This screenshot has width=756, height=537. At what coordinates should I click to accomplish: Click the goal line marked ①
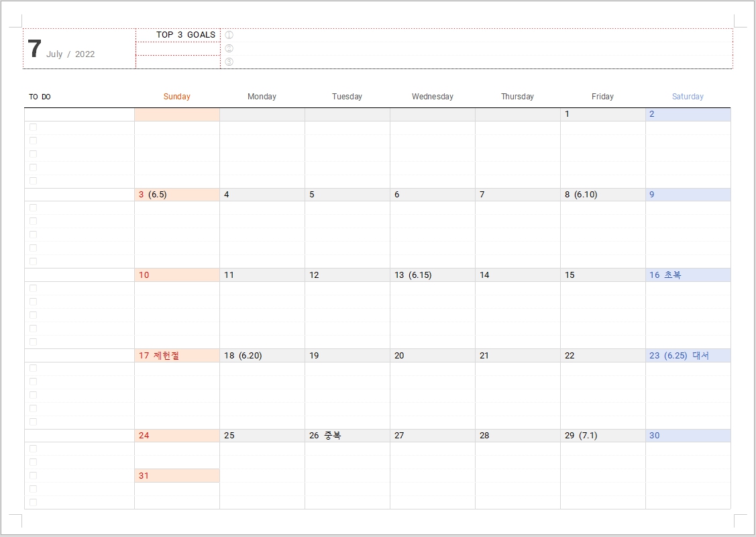pos(476,35)
